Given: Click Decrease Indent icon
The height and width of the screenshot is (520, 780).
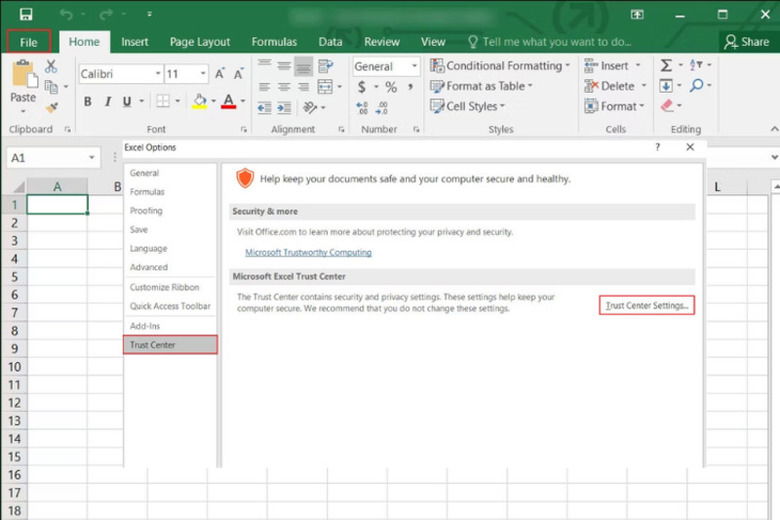Looking at the screenshot, I should tap(265, 107).
